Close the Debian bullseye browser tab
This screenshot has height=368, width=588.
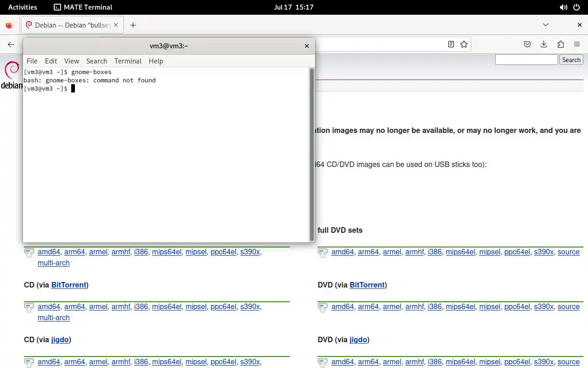tap(116, 25)
